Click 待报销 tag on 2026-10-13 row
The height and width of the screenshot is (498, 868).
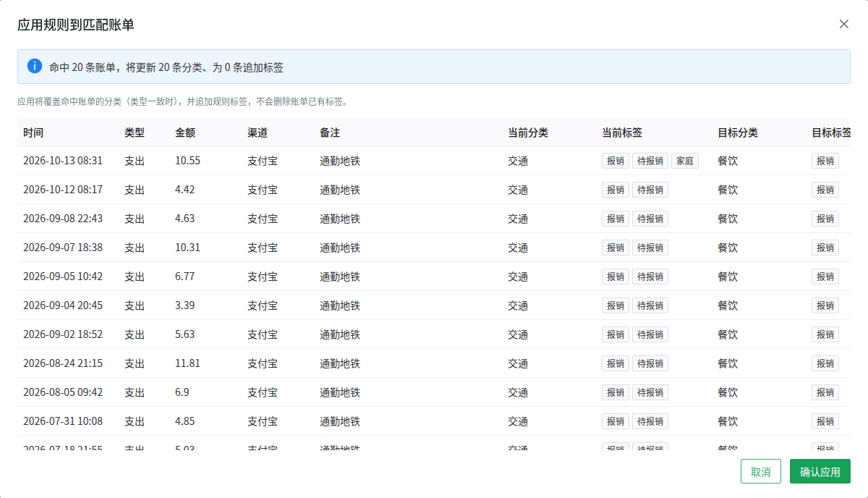point(650,161)
